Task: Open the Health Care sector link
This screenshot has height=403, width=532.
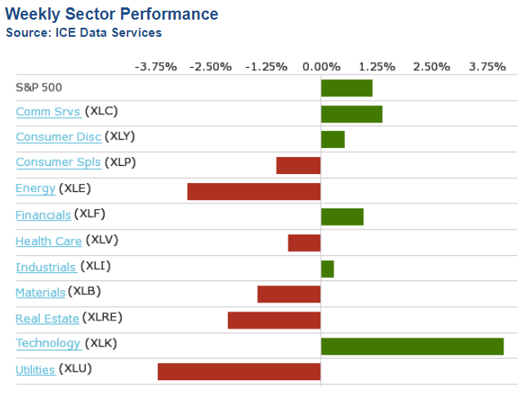Action: tap(48, 241)
